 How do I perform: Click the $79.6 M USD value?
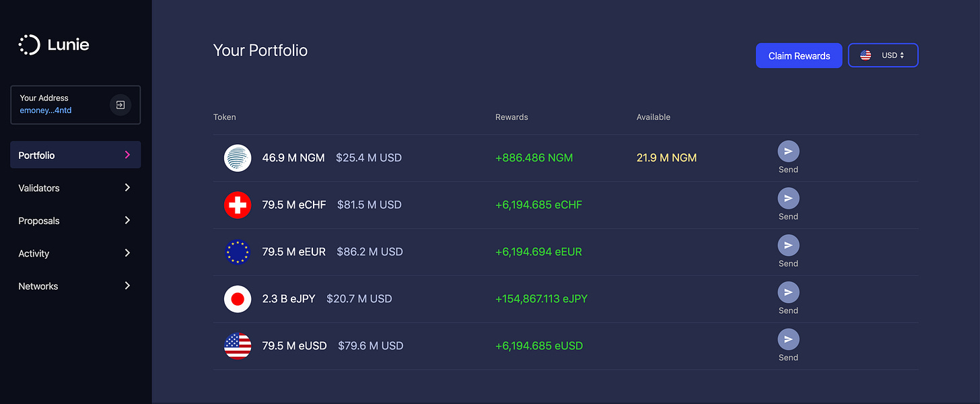point(371,346)
